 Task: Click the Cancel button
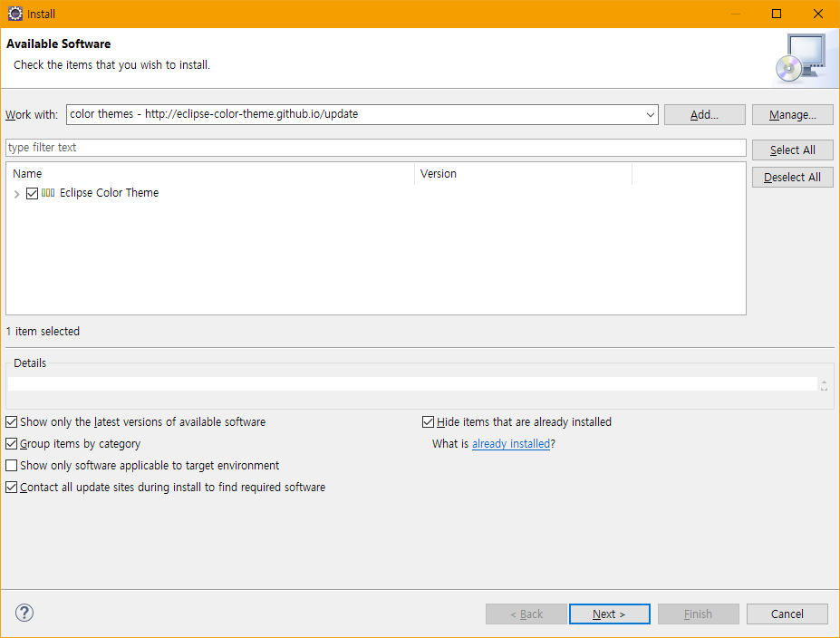click(787, 614)
